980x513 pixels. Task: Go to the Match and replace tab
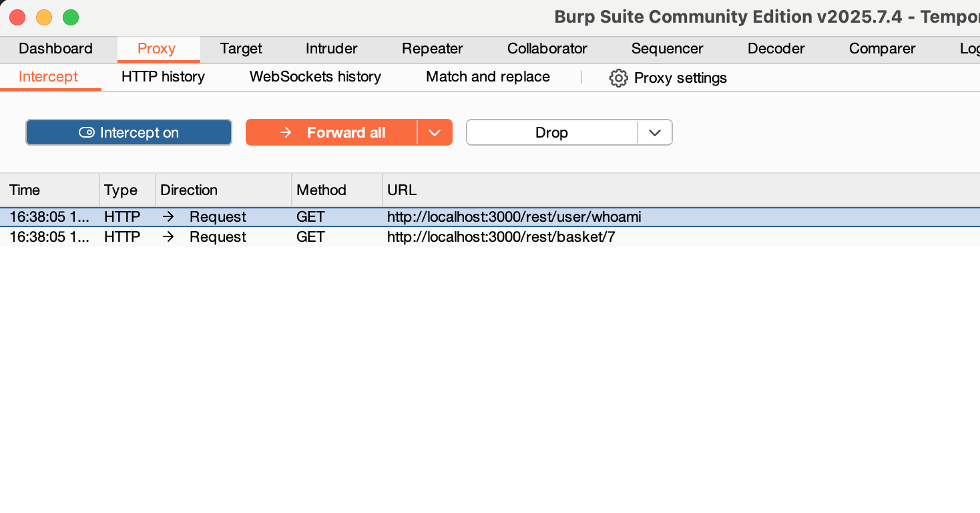click(487, 77)
